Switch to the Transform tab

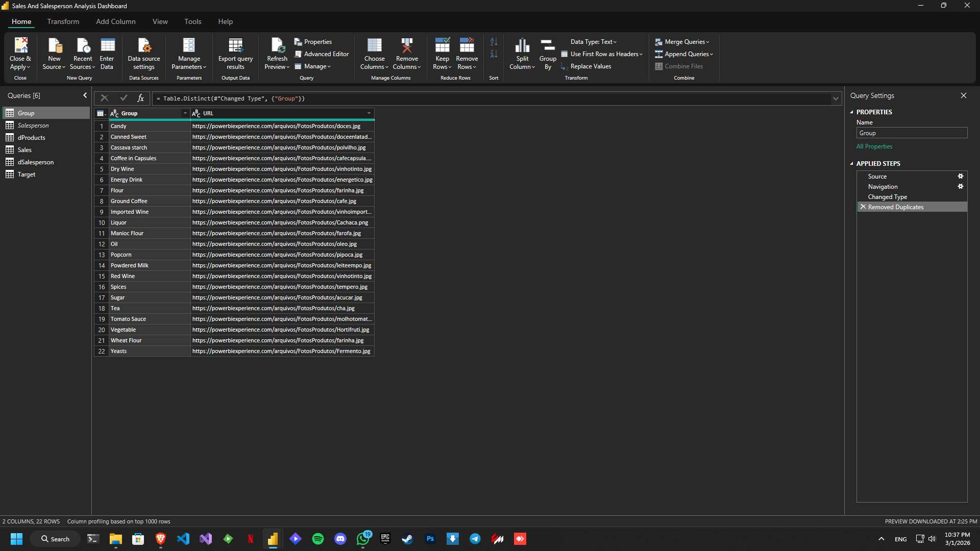pyautogui.click(x=63, y=21)
